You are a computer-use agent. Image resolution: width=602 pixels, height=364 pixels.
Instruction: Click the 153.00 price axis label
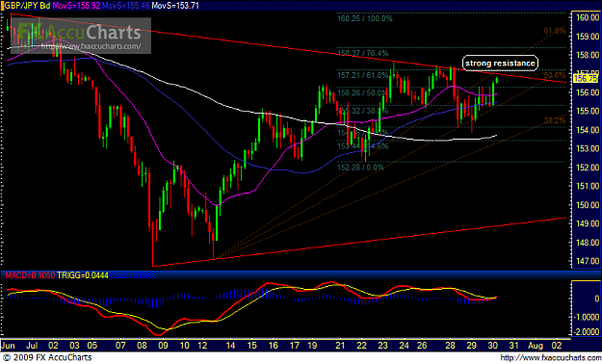tap(587, 148)
